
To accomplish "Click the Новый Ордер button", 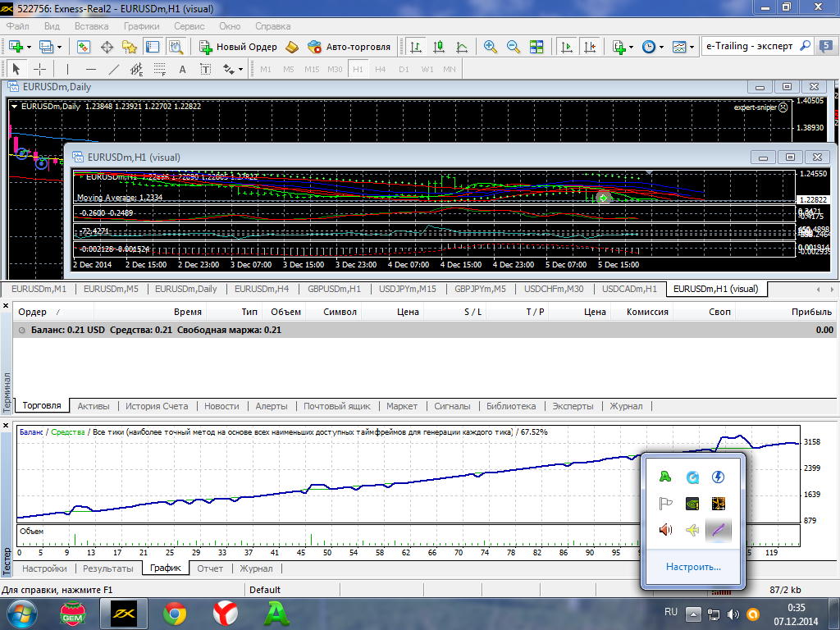I will click(238, 47).
